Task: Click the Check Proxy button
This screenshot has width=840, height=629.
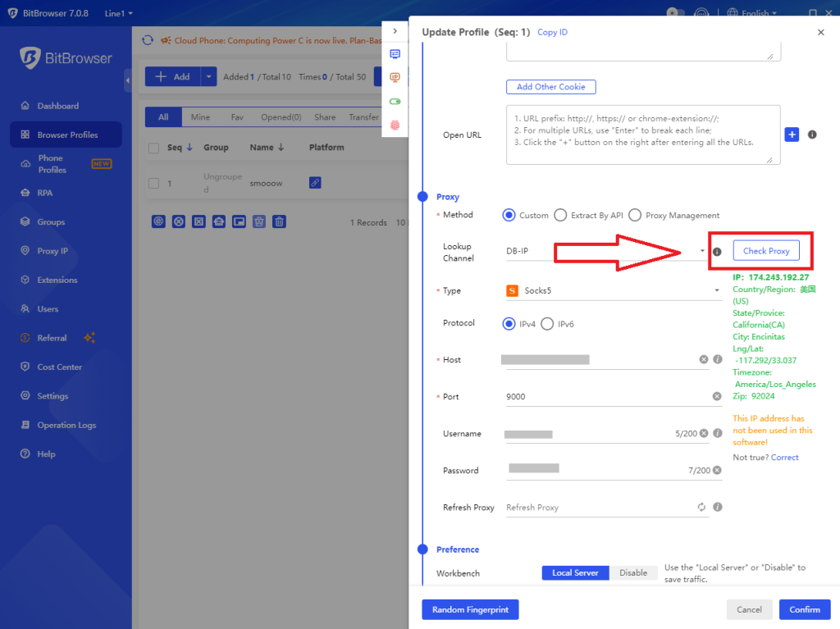Action: point(765,250)
